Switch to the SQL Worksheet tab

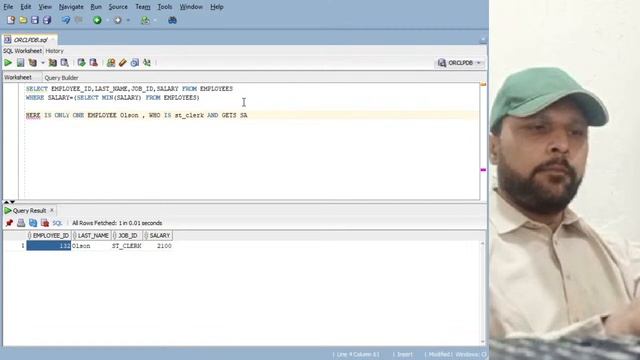click(22, 51)
